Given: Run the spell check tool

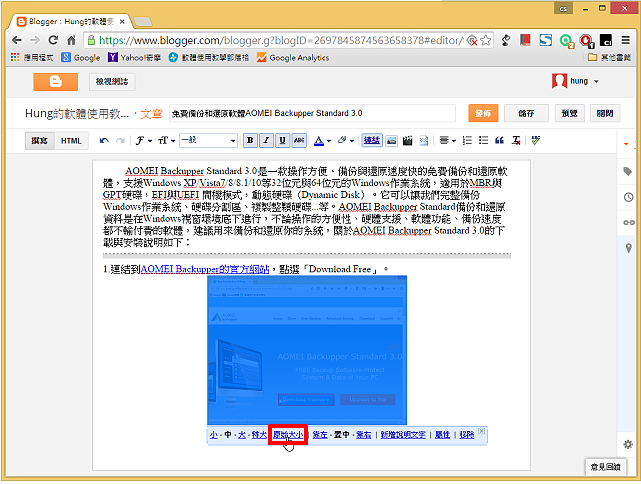Looking at the screenshot, I should point(536,141).
